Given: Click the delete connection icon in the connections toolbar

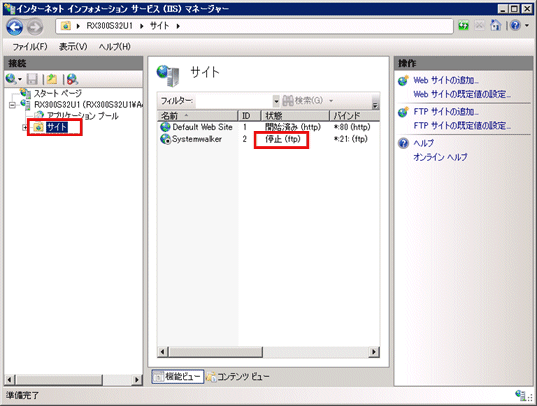Looking at the screenshot, I should click(72, 79).
